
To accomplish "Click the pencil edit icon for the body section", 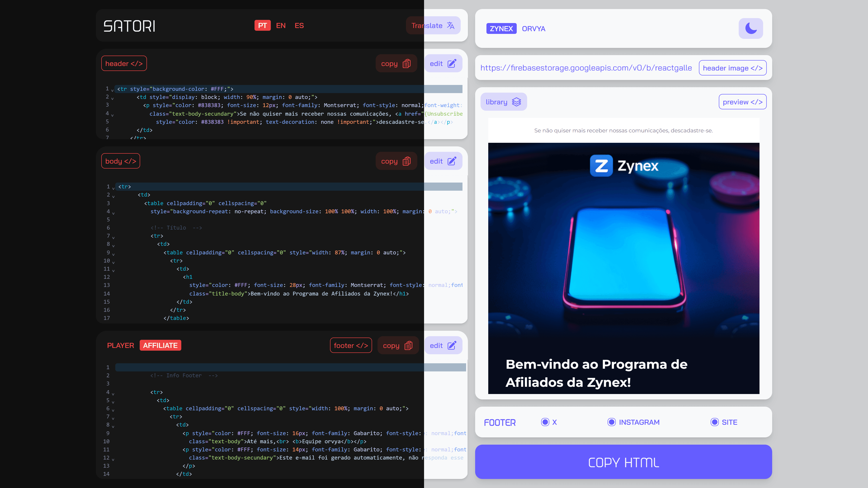I will (452, 161).
